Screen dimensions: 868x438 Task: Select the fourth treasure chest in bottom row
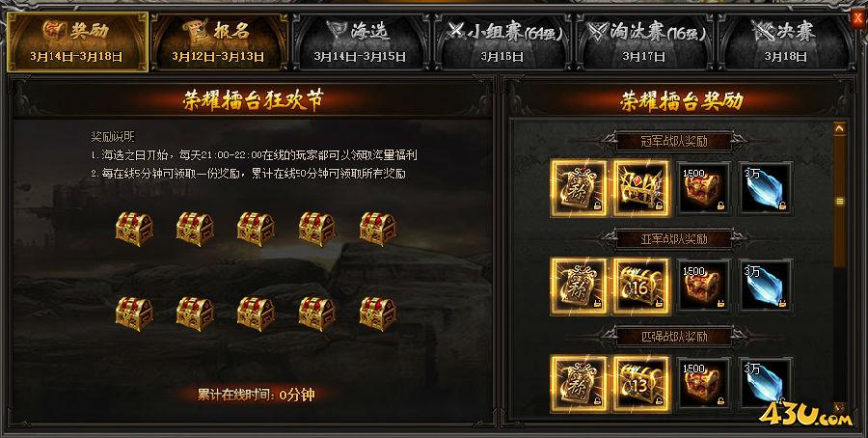coord(316,314)
